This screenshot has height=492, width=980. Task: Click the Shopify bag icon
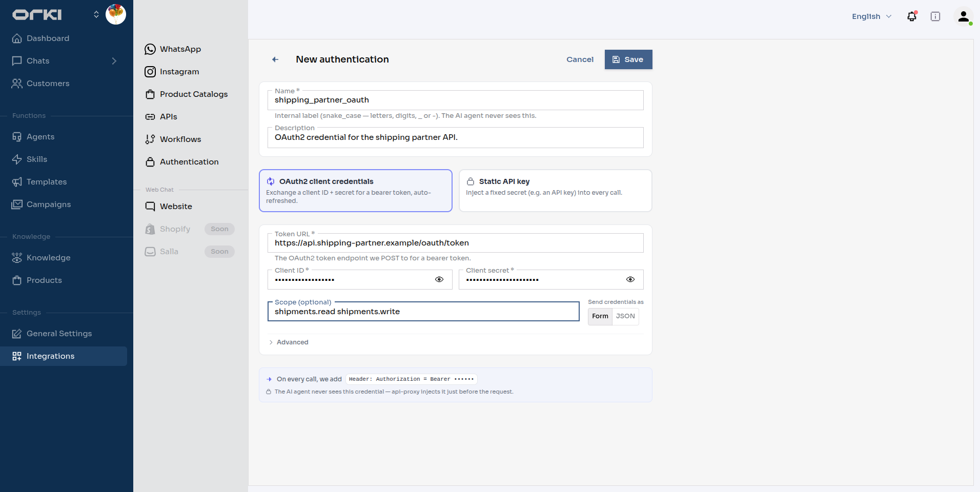pyautogui.click(x=150, y=229)
